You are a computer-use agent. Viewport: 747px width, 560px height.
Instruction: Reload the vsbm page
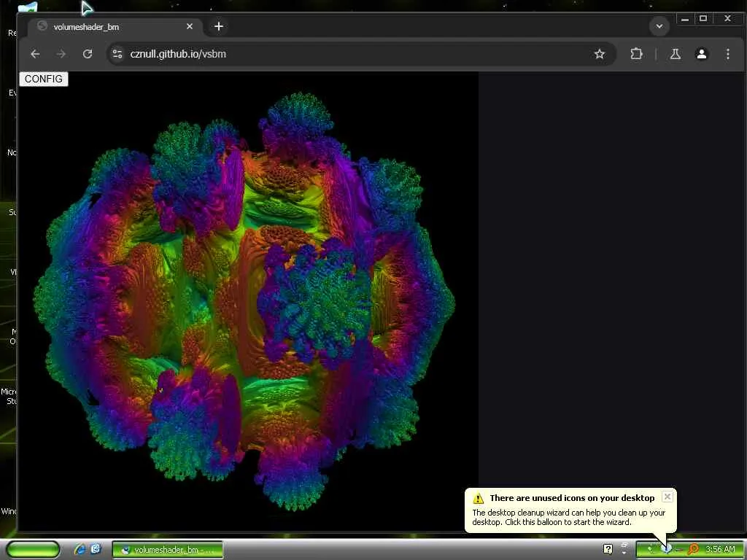(x=88, y=54)
